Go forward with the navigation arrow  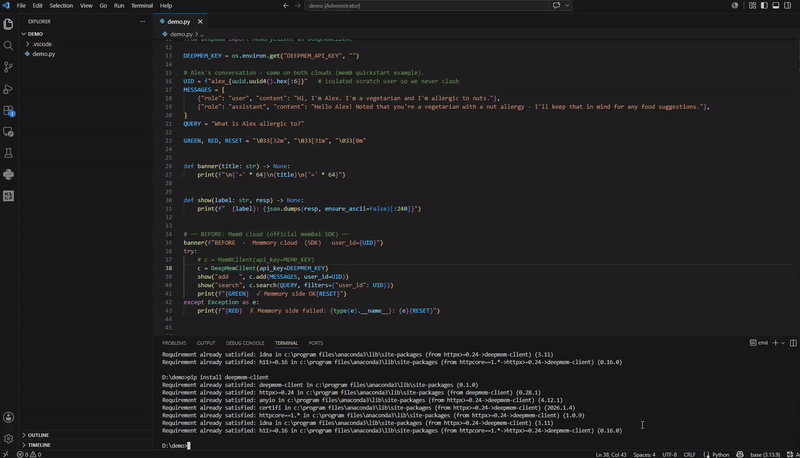point(297,6)
